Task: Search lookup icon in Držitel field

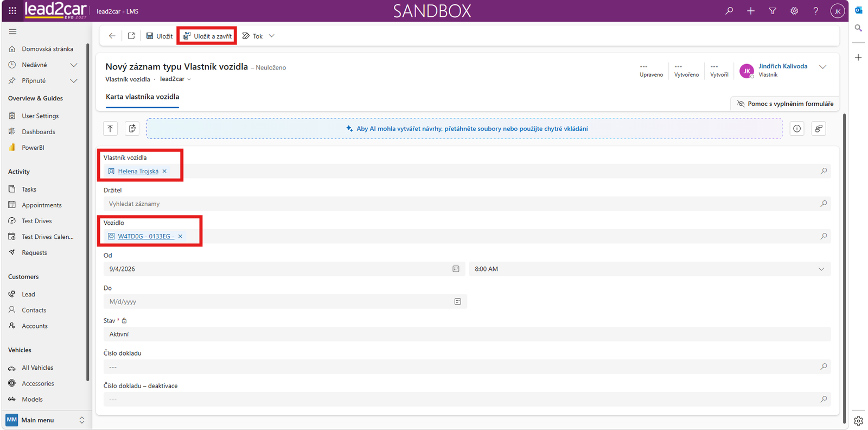Action: 824,204
